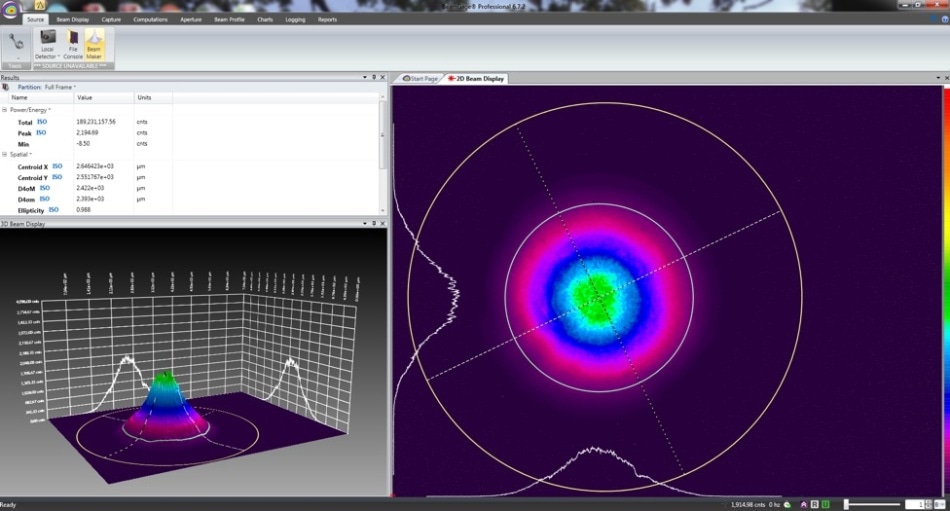The height and width of the screenshot is (511, 950).
Task: Click the 3D beam profile model
Action: 167,405
